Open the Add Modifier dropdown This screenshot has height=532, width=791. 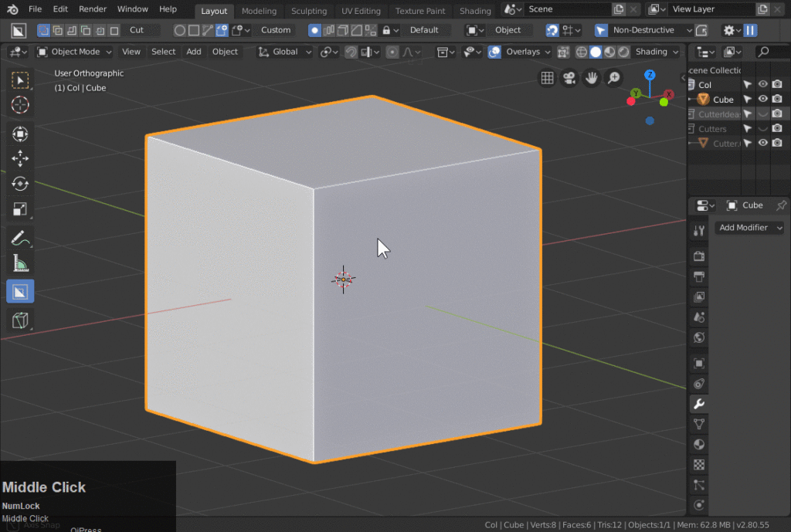(749, 228)
